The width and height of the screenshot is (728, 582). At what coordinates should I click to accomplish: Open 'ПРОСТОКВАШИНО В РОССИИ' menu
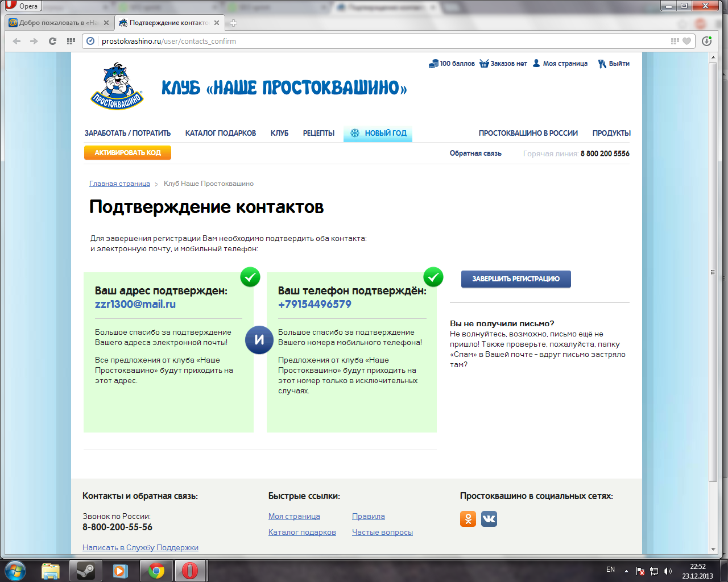(x=528, y=133)
